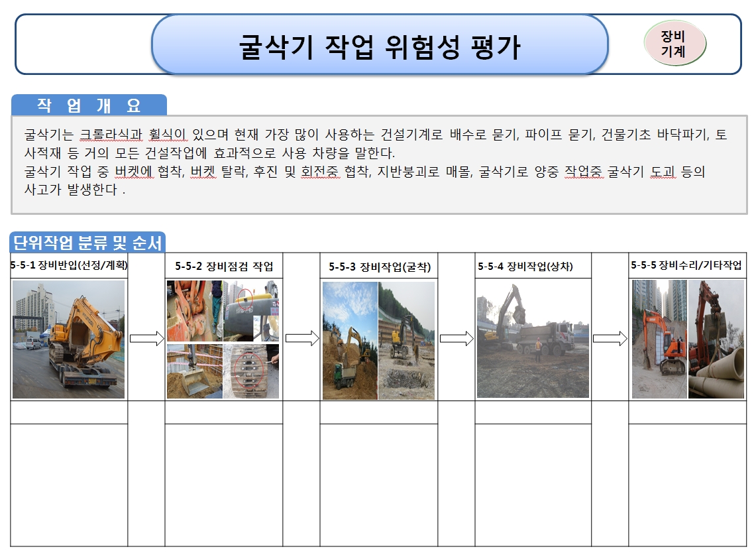
Task: Select the 작업개요 section tab
Action: [x=89, y=105]
